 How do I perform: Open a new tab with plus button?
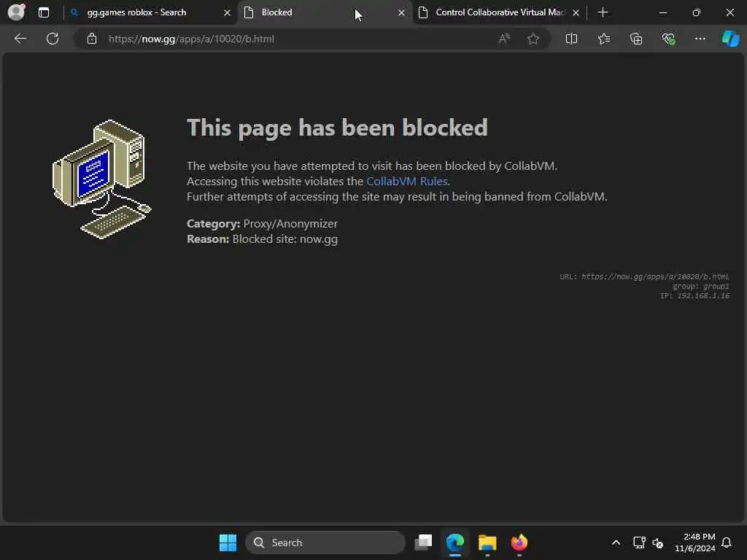[x=603, y=12]
